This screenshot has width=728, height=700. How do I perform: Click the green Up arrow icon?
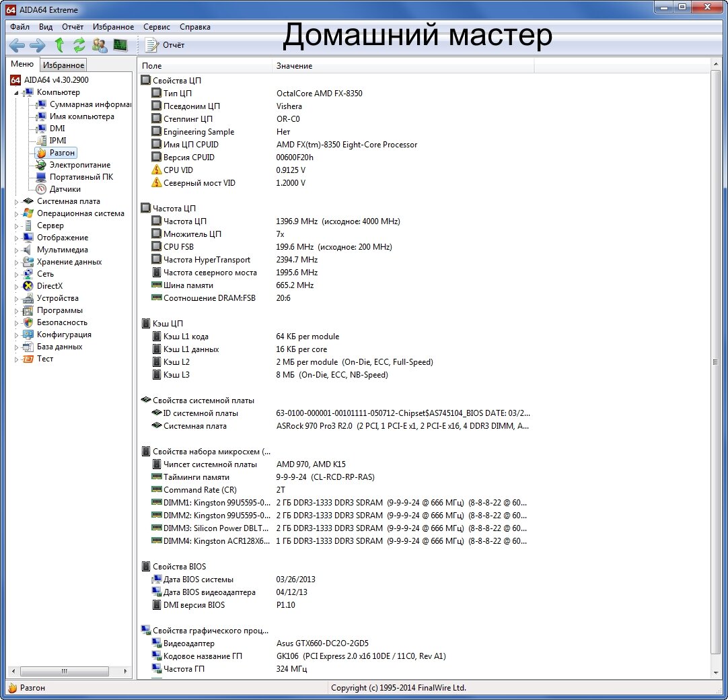click(x=59, y=44)
